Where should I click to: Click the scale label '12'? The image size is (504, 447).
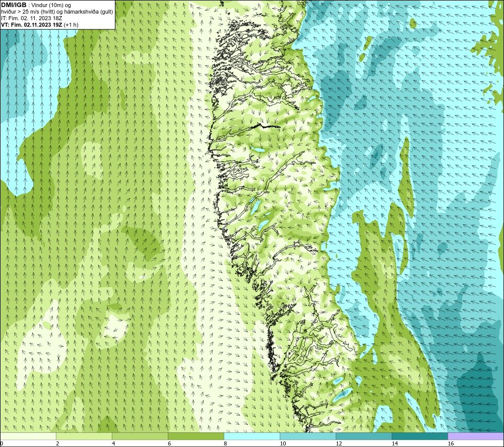pos(339,444)
